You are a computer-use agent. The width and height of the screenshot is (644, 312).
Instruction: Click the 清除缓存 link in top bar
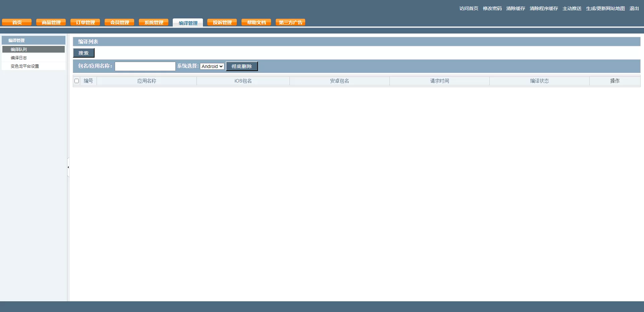click(516, 8)
